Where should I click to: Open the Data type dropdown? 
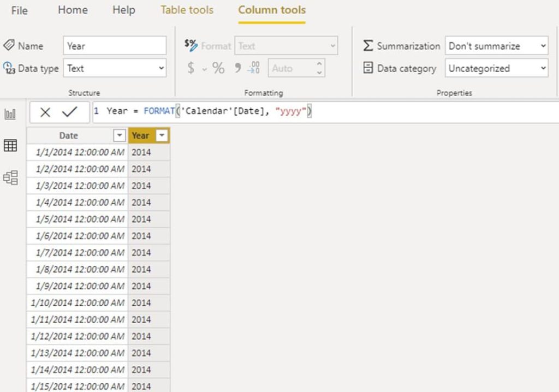pyautogui.click(x=161, y=68)
